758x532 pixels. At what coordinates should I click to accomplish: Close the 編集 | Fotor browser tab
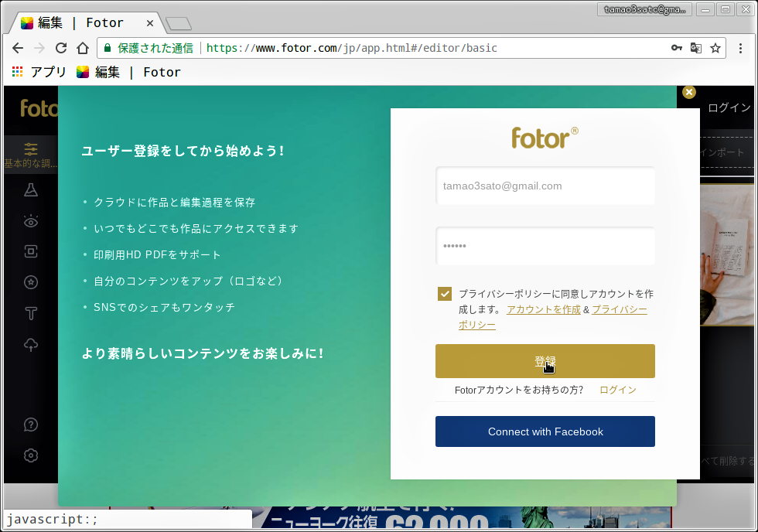150,22
